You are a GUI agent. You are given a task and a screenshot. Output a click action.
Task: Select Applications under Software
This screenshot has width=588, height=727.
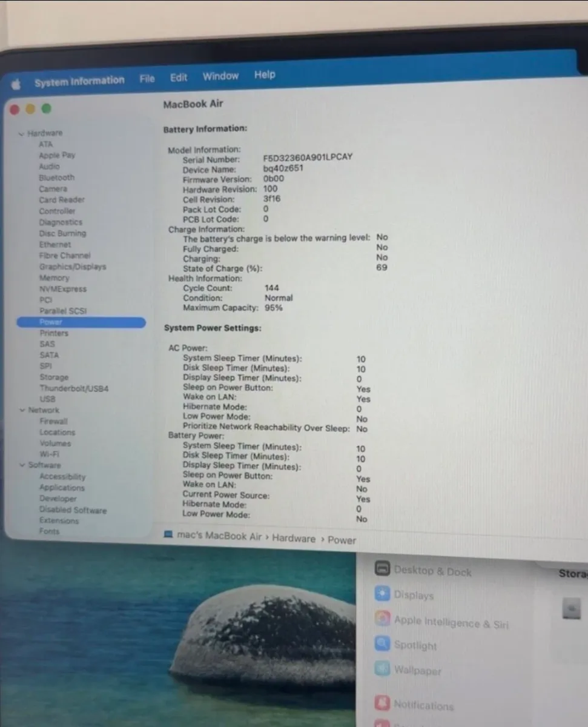[62, 488]
